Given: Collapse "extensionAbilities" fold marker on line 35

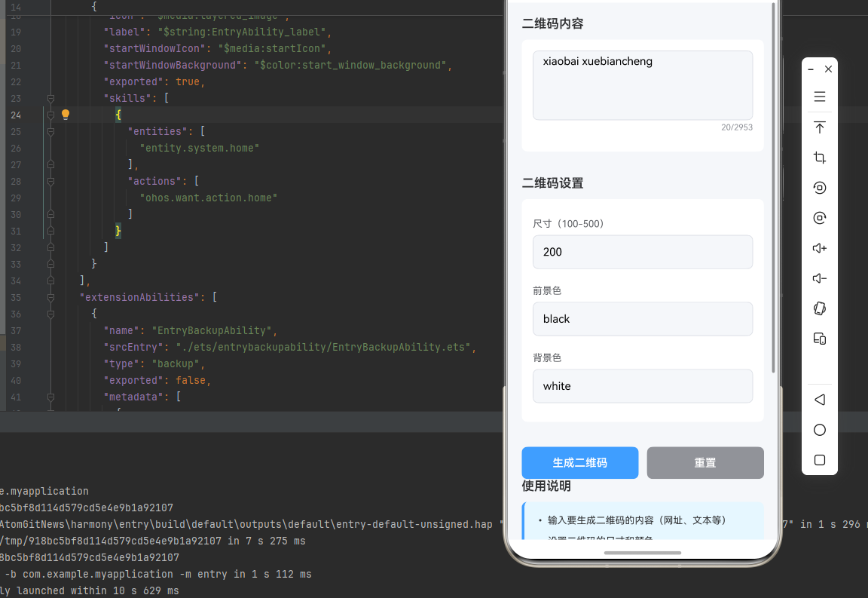Looking at the screenshot, I should [50, 298].
